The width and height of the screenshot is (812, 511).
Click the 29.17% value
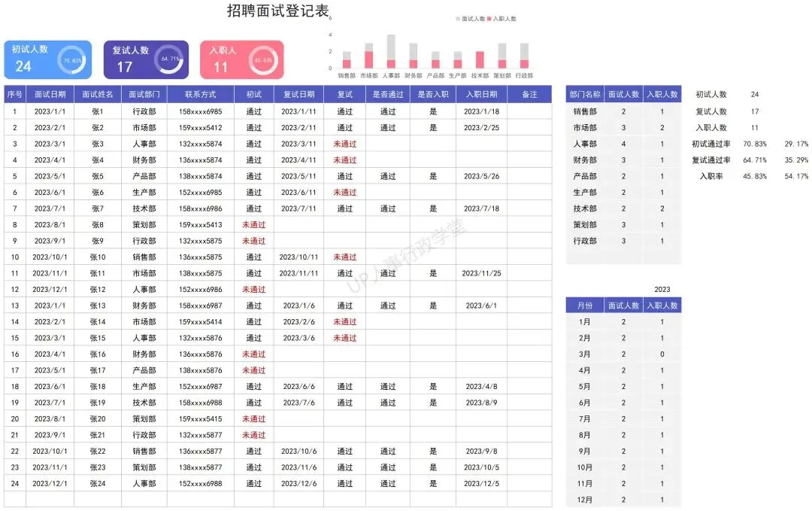click(x=796, y=144)
